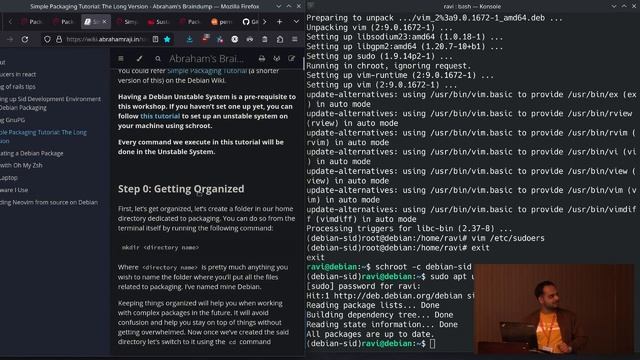Open the book search magnifier icon

(158, 59)
